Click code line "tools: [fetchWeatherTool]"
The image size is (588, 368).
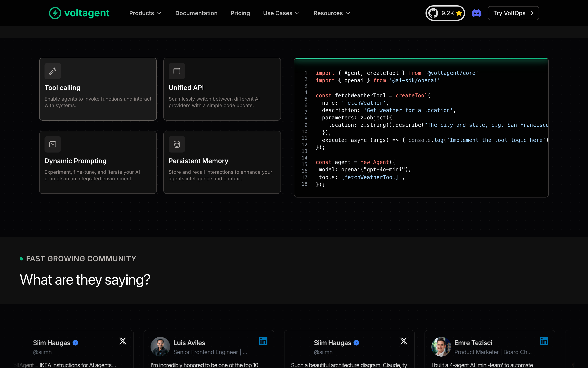362,177
